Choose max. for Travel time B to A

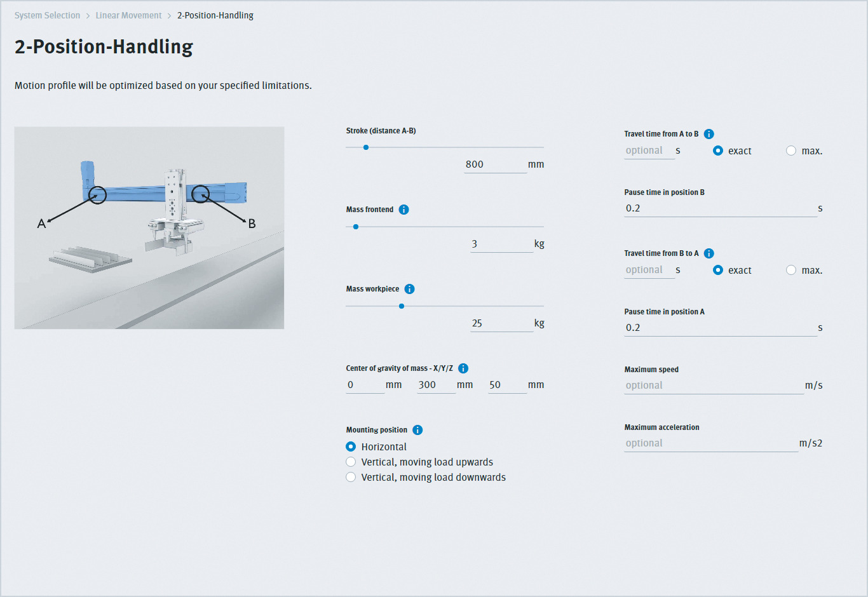tap(791, 270)
